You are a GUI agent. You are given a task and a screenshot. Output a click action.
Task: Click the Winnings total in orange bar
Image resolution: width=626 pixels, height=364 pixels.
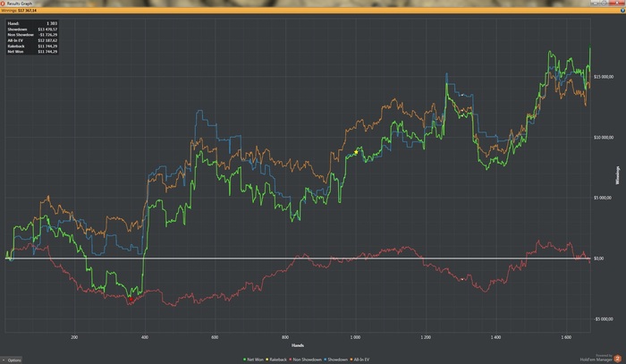click(19, 11)
